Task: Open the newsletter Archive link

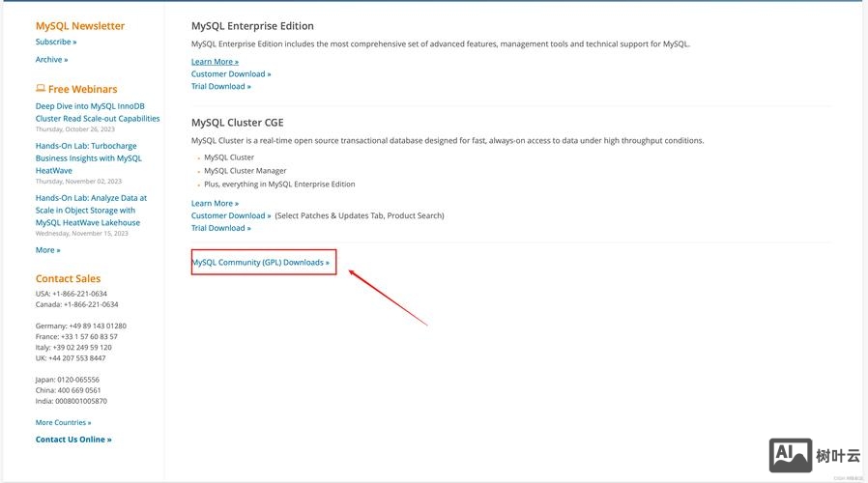Action: click(x=51, y=60)
